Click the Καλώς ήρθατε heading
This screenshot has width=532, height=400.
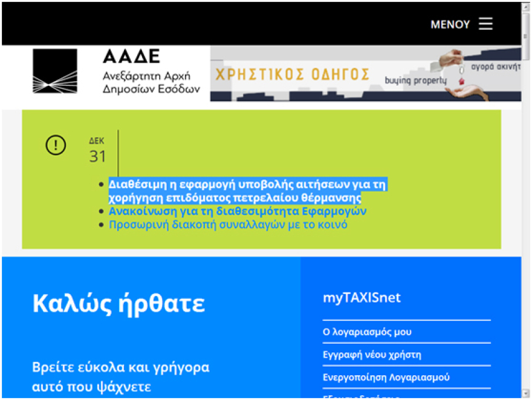click(x=118, y=304)
